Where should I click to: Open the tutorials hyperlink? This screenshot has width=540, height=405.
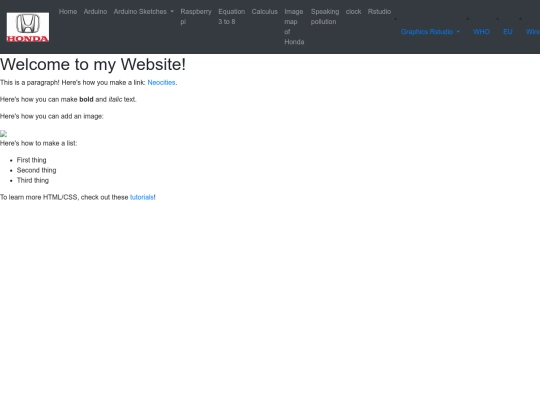(x=142, y=197)
